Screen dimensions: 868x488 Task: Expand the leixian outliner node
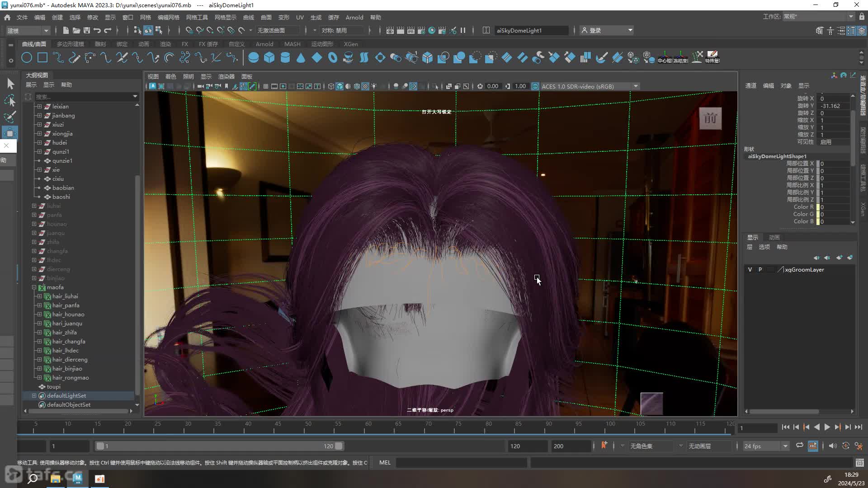click(39, 107)
